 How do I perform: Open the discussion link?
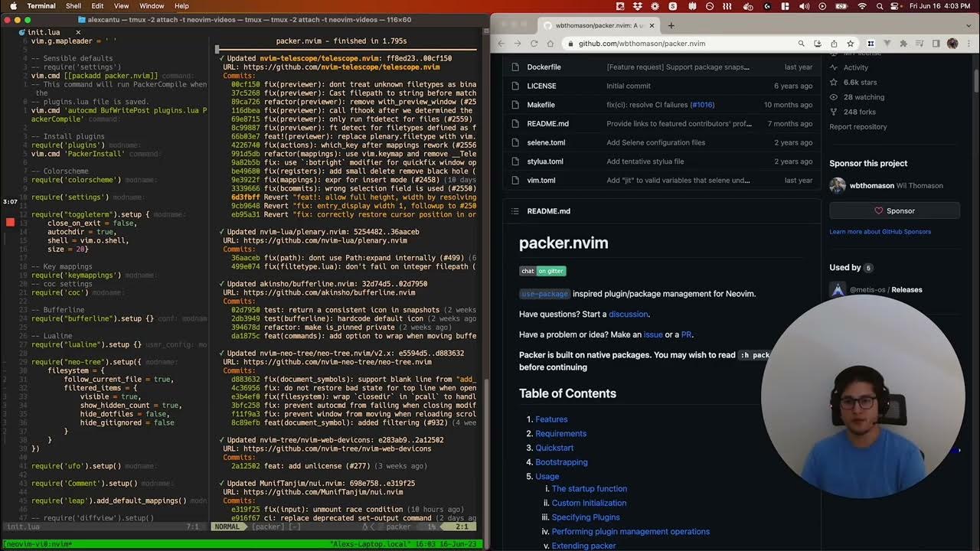click(628, 314)
